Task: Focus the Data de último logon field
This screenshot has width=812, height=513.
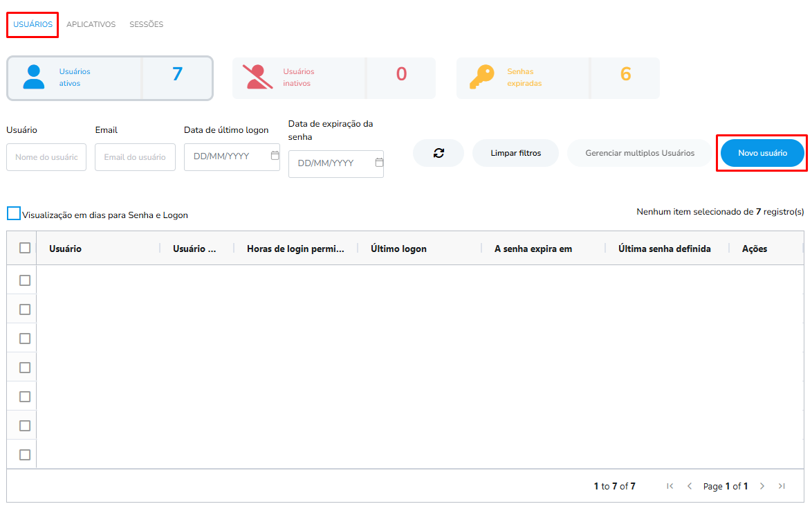Action: coord(232,157)
